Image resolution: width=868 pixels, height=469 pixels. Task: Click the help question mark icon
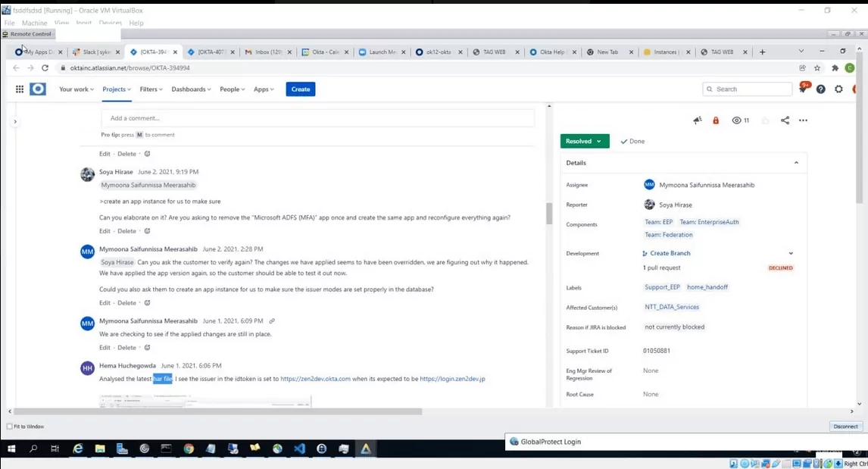point(820,89)
